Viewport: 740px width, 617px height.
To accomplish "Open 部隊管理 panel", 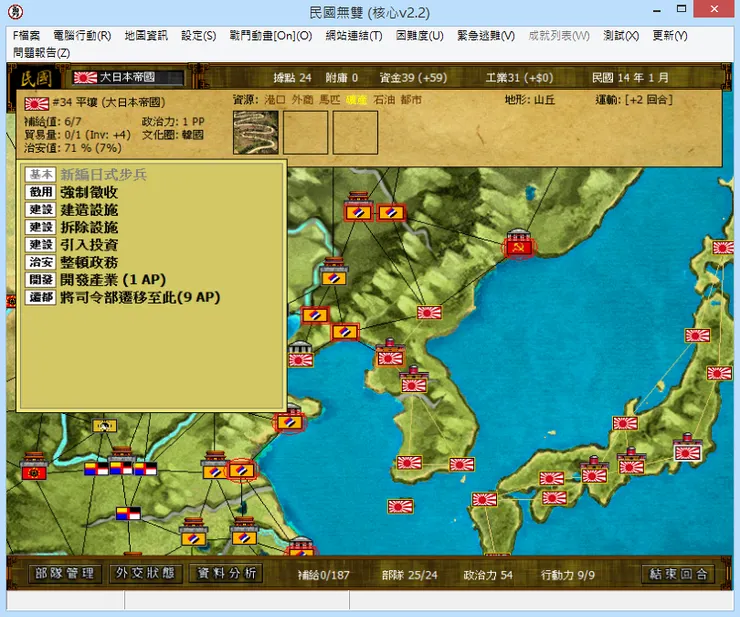I will [x=65, y=574].
